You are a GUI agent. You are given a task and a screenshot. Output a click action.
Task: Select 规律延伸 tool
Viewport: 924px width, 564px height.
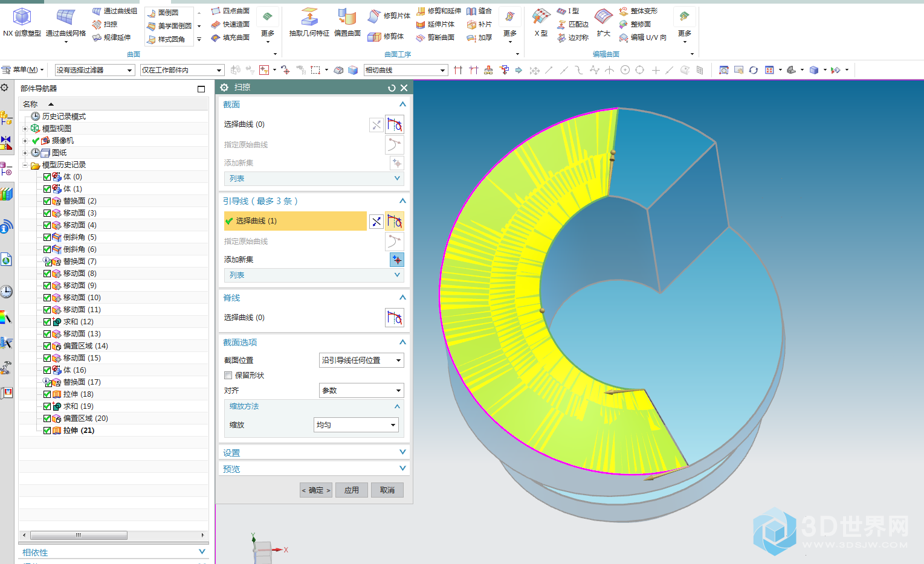[x=111, y=37]
